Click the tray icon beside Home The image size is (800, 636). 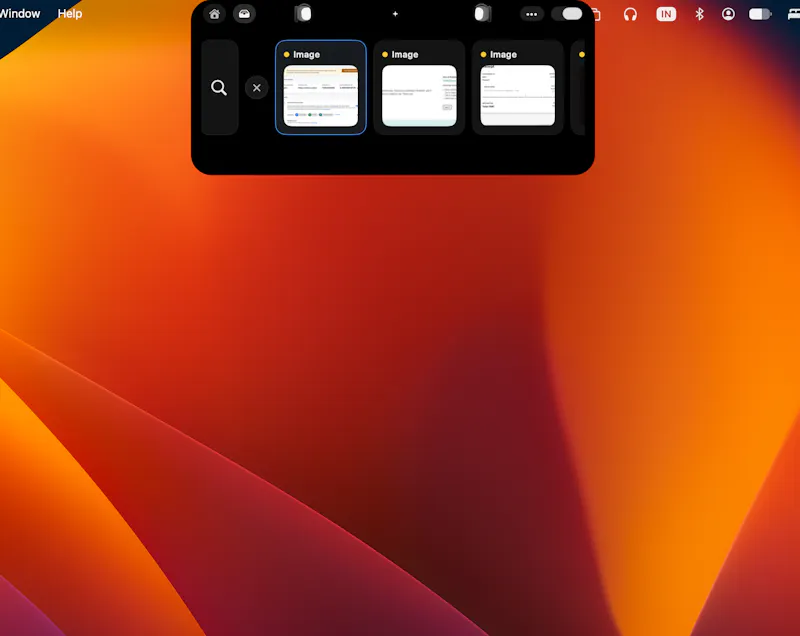[244, 14]
